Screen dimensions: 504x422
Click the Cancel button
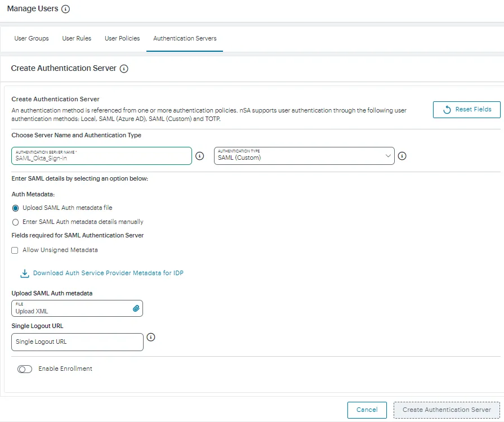click(x=367, y=410)
